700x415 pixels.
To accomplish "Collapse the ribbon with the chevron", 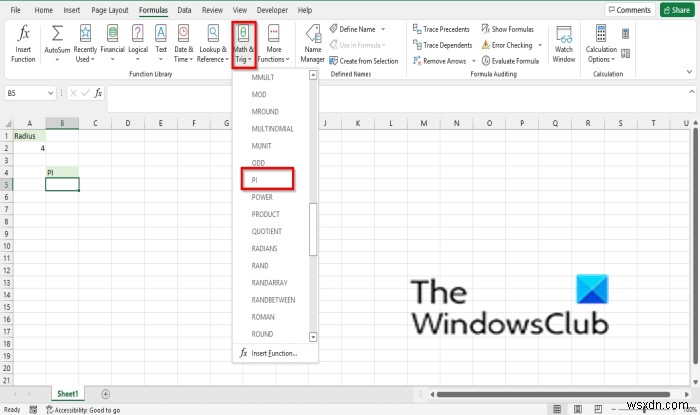I will 689,71.
